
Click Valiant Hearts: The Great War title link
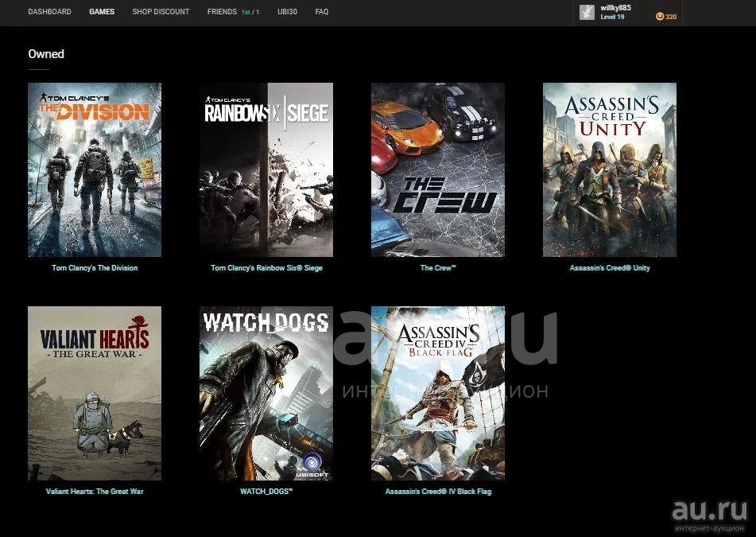coord(95,492)
